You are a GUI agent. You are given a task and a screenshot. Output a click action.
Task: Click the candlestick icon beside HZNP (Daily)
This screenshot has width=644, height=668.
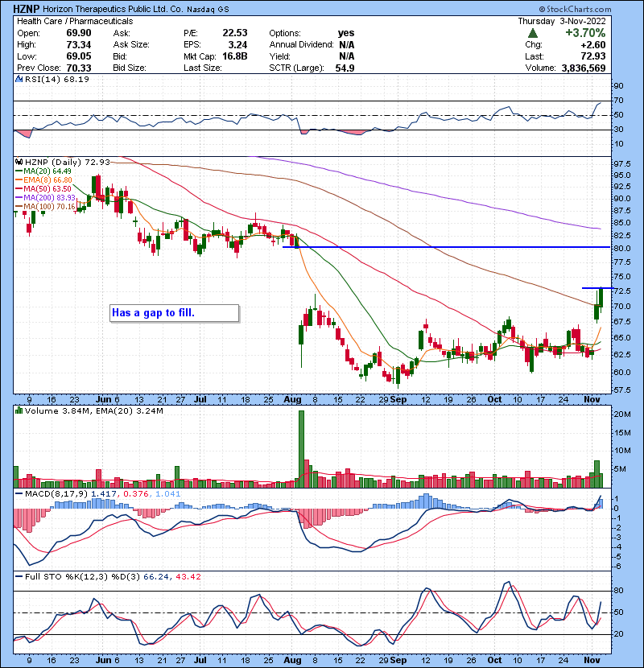(x=19, y=162)
